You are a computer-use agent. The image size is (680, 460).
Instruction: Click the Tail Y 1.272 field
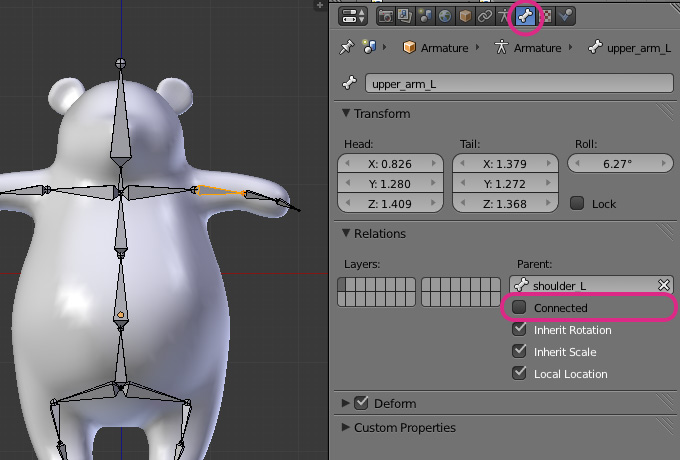tap(505, 184)
